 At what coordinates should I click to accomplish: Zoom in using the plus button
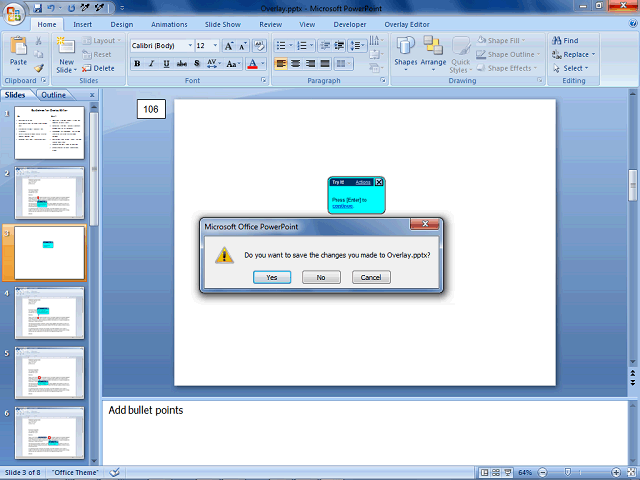click(616, 472)
